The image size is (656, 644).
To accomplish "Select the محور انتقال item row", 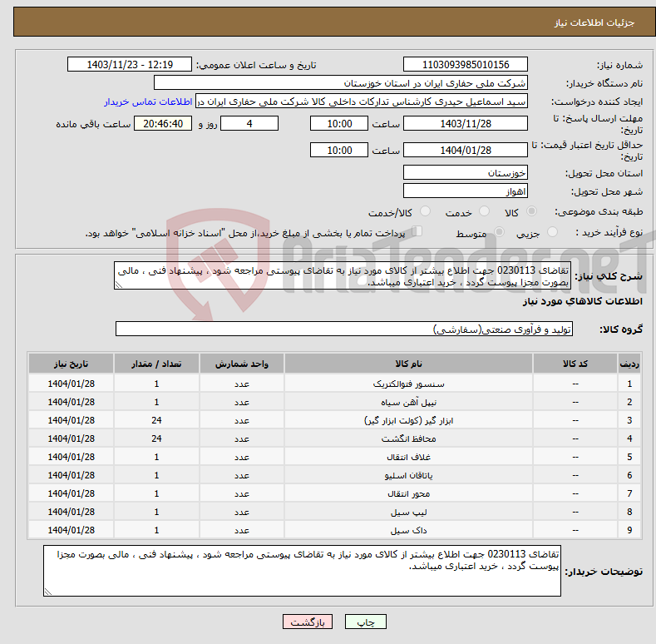I will pos(334,493).
